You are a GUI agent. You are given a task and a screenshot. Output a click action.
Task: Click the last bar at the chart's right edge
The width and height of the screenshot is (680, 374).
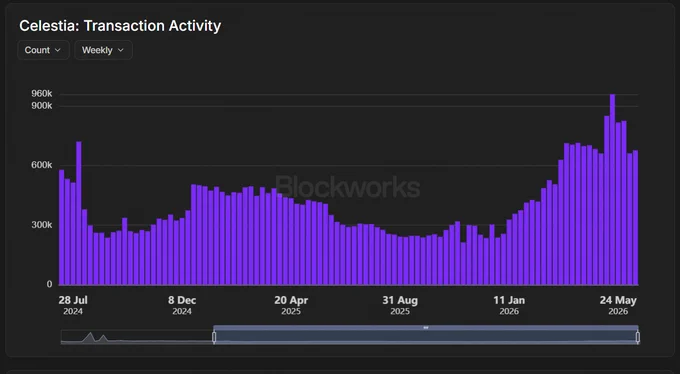pos(635,217)
